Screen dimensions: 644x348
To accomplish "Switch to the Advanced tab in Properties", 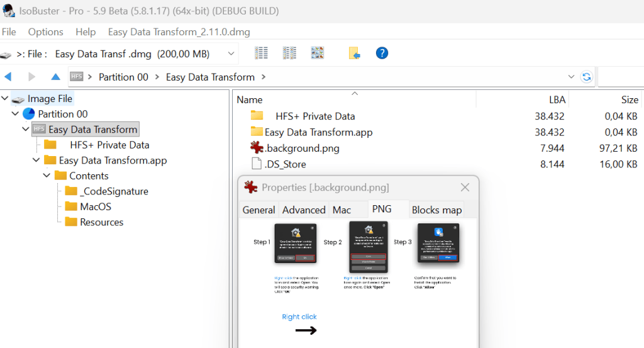I will pos(304,210).
